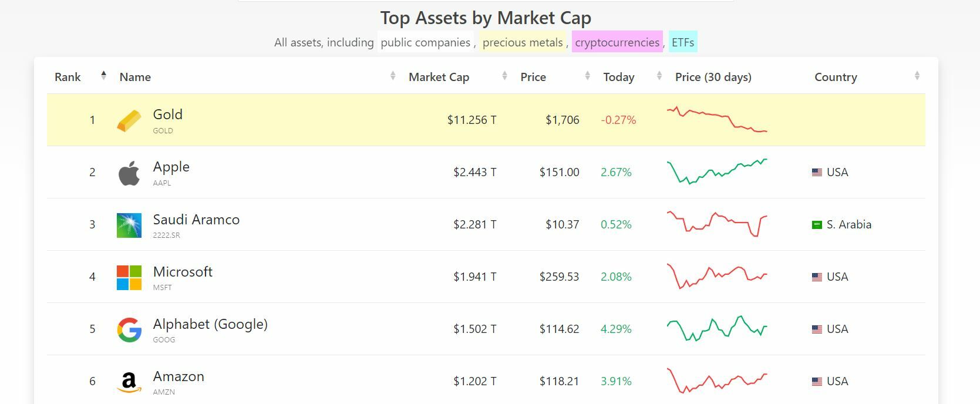This screenshot has width=980, height=404.
Task: Select the precious metals filter
Action: [523, 42]
